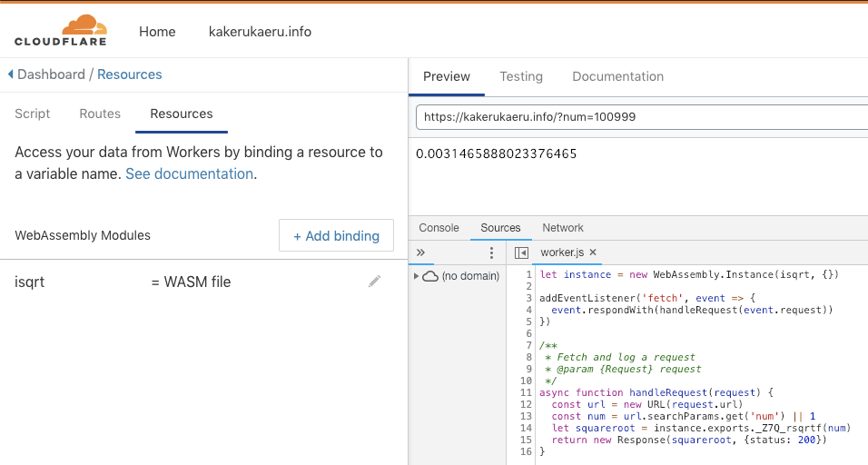Viewport: 868px width, 465px height.
Task: Click the WASM file value text
Action: [197, 282]
